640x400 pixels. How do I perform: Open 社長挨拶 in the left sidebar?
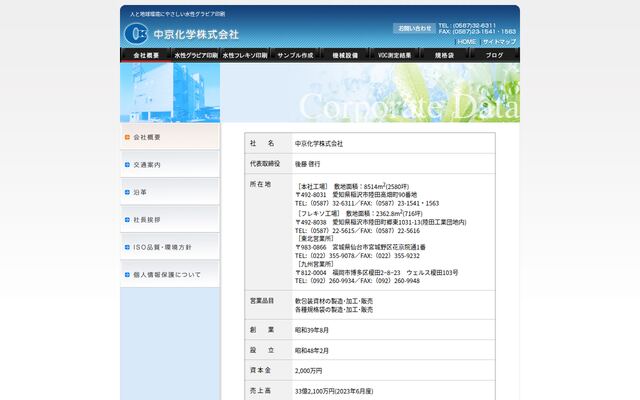170,220
